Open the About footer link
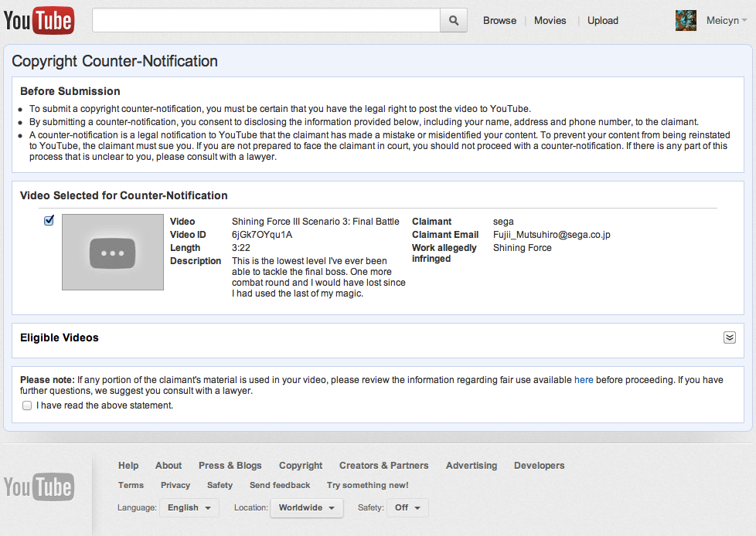756x536 pixels. pos(169,465)
